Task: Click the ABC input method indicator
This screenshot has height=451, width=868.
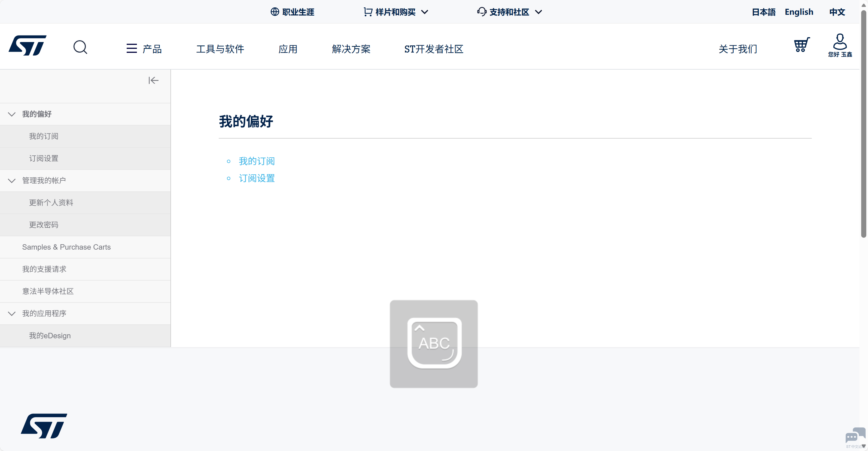Action: coord(434,344)
